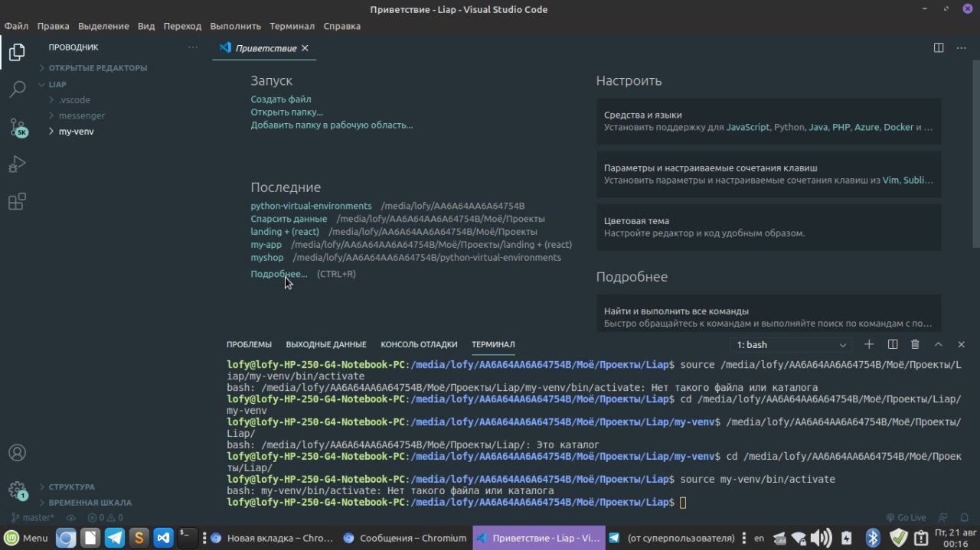This screenshot has height=550, width=980.
Task: Switch to the ВЫХОДНЫЕ ДАННЫЕ panel tab
Action: tap(326, 344)
